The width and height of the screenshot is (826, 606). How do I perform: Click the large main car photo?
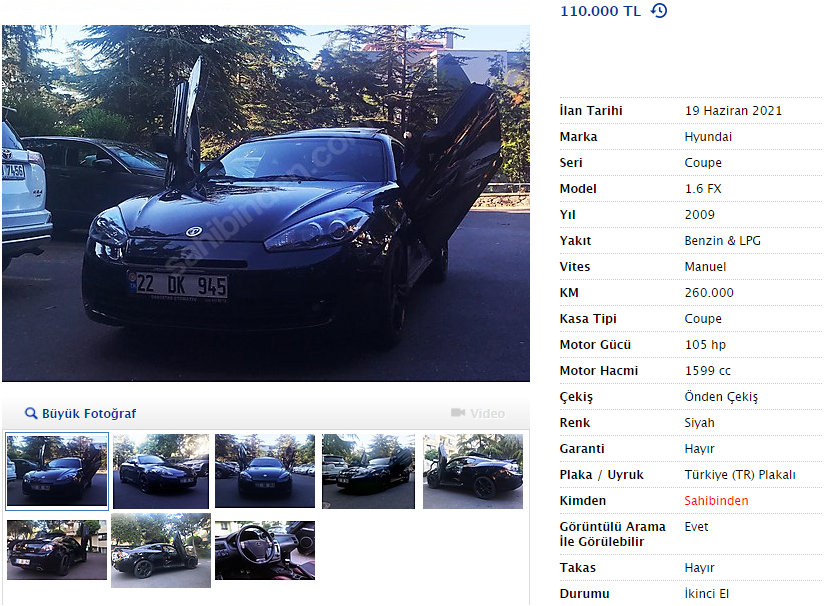tap(266, 203)
